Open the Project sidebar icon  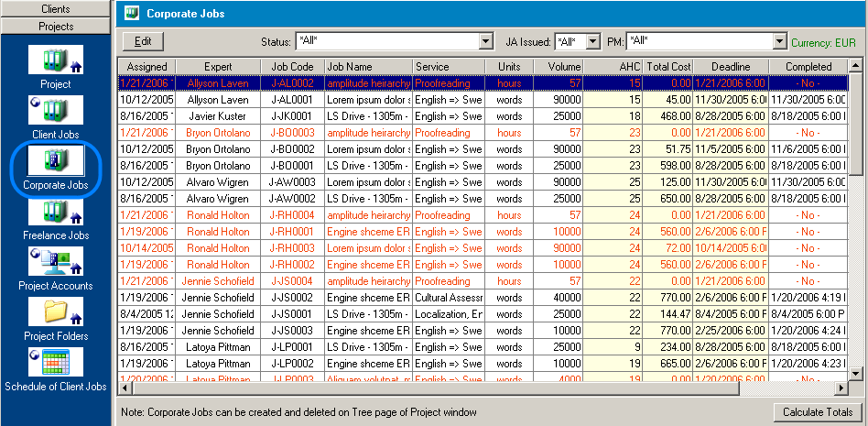(56, 61)
